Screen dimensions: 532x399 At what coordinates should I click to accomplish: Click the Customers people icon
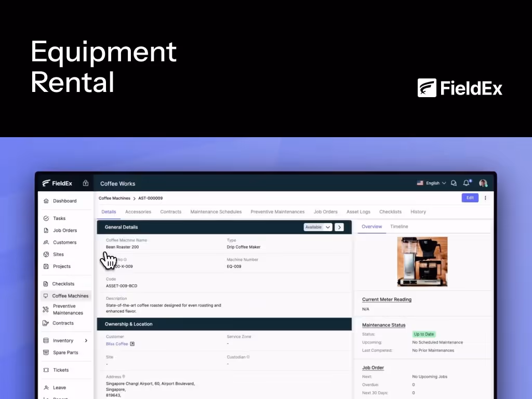click(46, 242)
